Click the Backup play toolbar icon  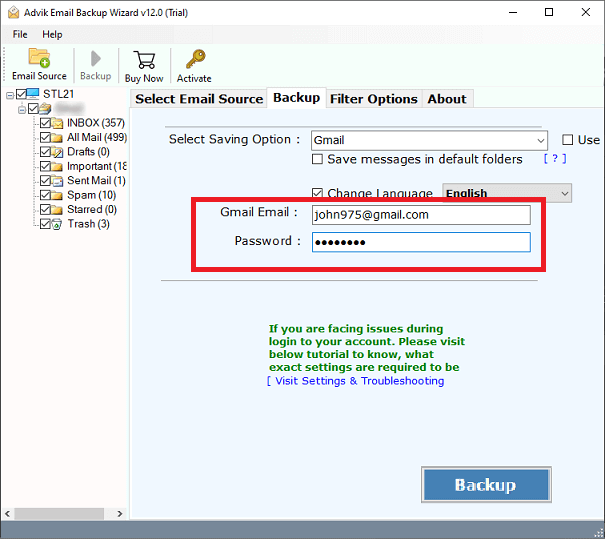click(x=95, y=59)
